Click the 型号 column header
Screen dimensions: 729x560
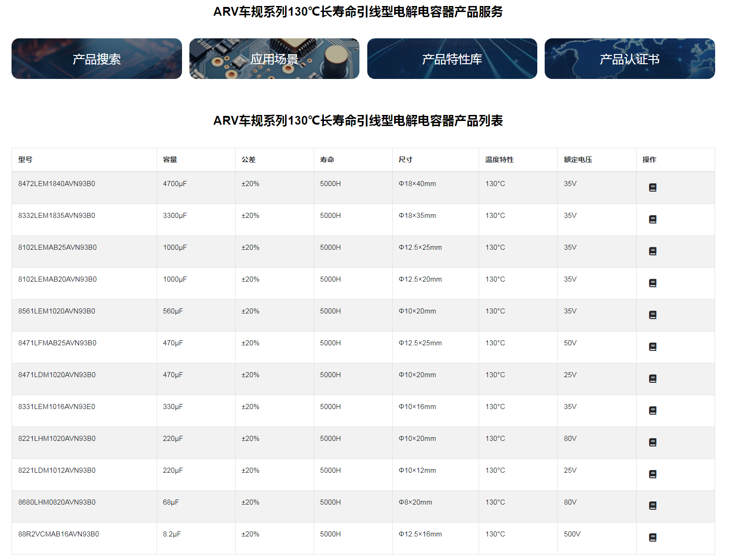pos(25,160)
